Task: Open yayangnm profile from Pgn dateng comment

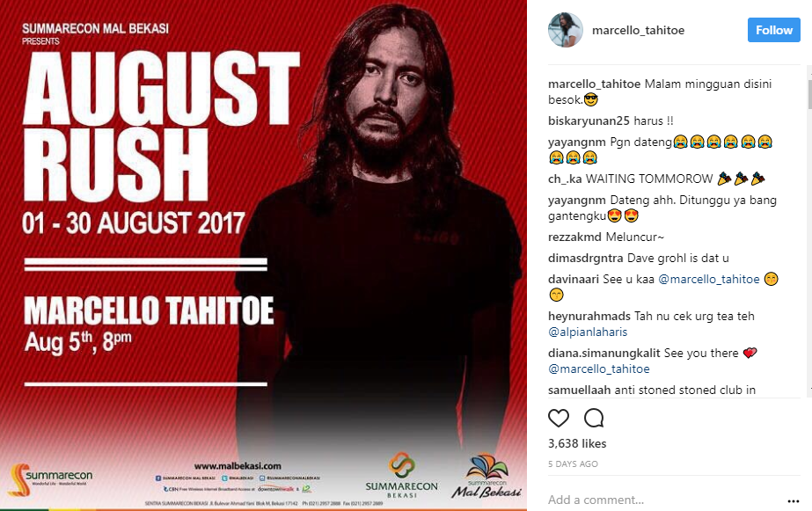Action: pos(576,142)
